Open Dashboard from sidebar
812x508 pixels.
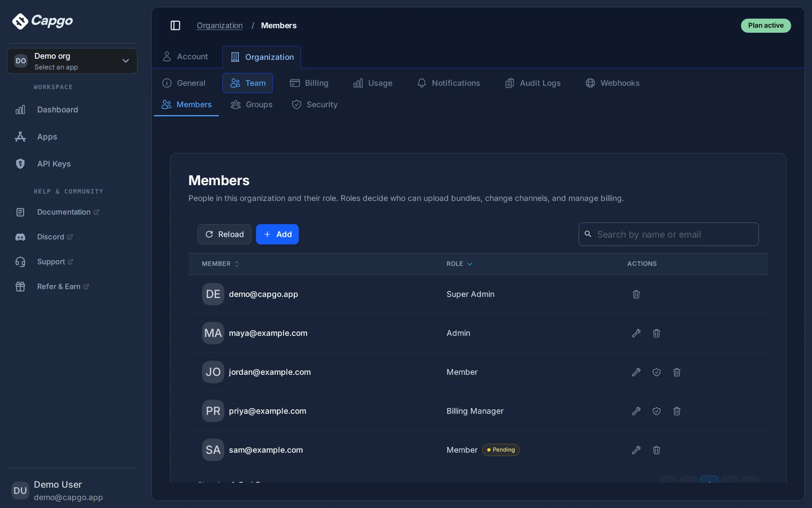[x=72, y=110]
